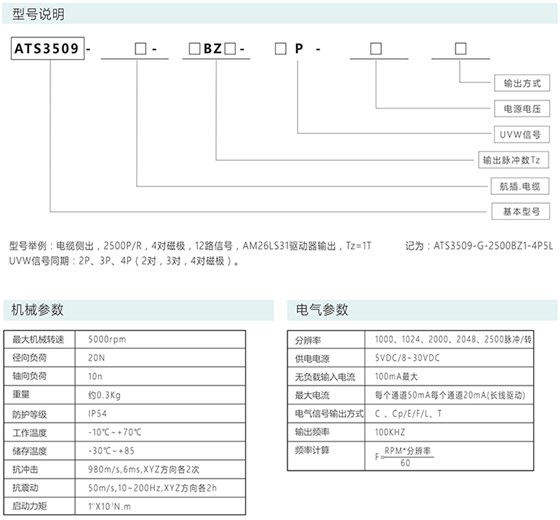Select the 基本型号 label box

pyautogui.click(x=521, y=211)
